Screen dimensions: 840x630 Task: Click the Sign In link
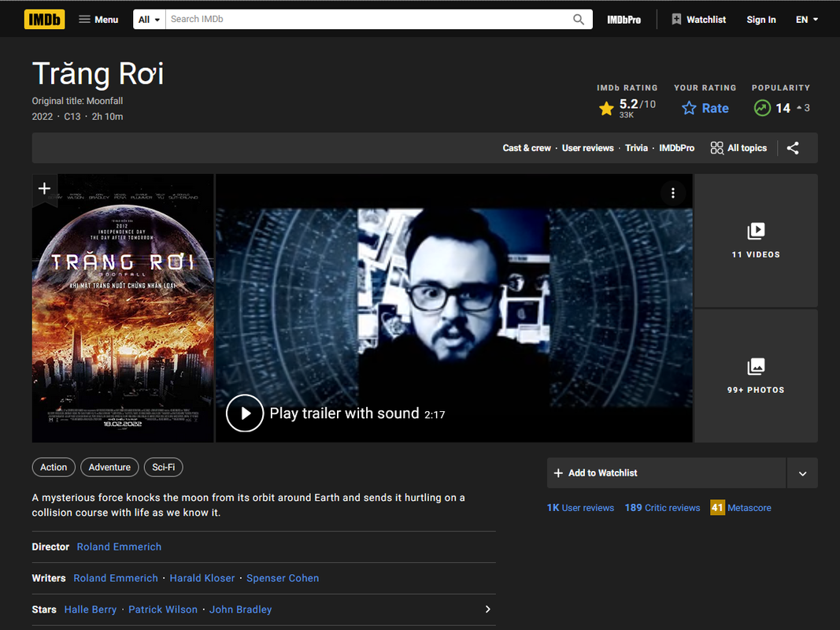761,20
